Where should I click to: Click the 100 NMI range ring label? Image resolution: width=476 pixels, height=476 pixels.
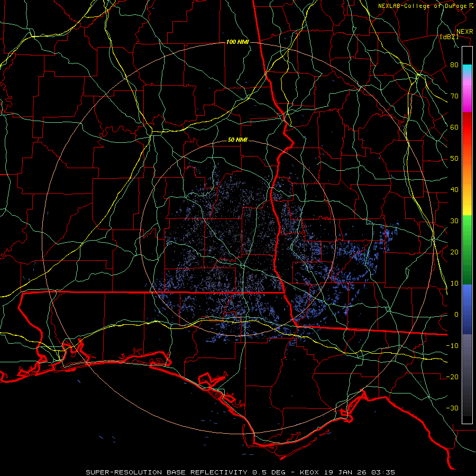[x=237, y=42]
